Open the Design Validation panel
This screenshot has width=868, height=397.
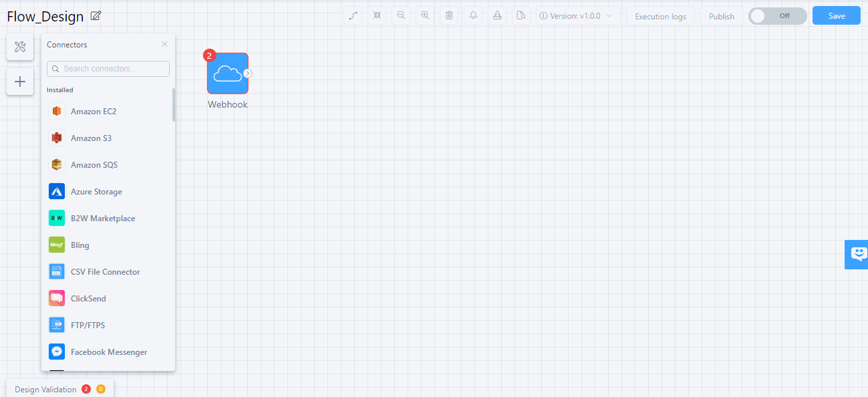47,388
